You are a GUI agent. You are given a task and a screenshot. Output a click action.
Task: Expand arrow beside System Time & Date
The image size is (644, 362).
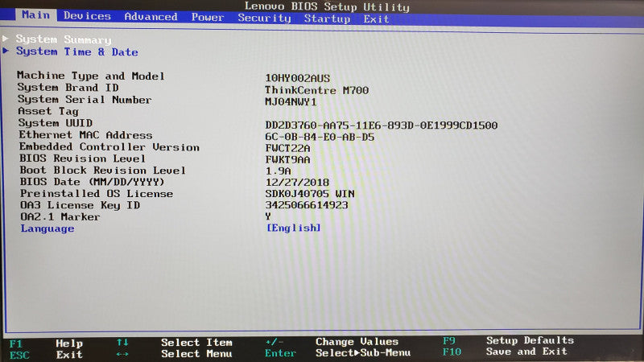tap(6, 51)
